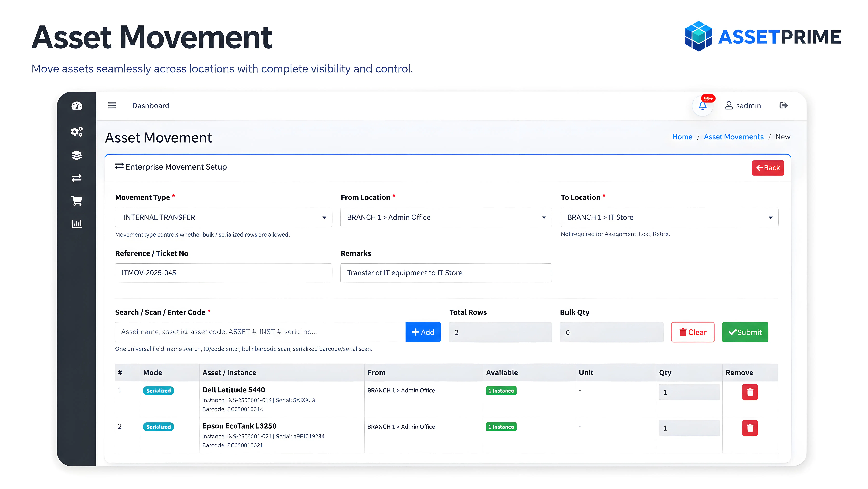868x489 pixels.
Task: Click the Barcode: BC050010014 text
Action: point(232,409)
